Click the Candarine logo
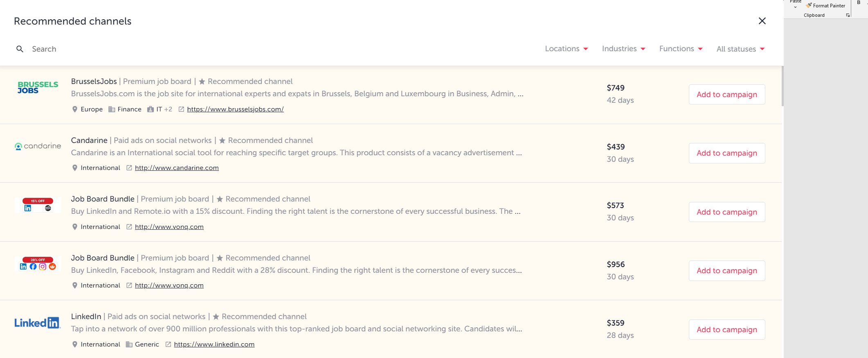The width and height of the screenshot is (868, 358). (38, 146)
